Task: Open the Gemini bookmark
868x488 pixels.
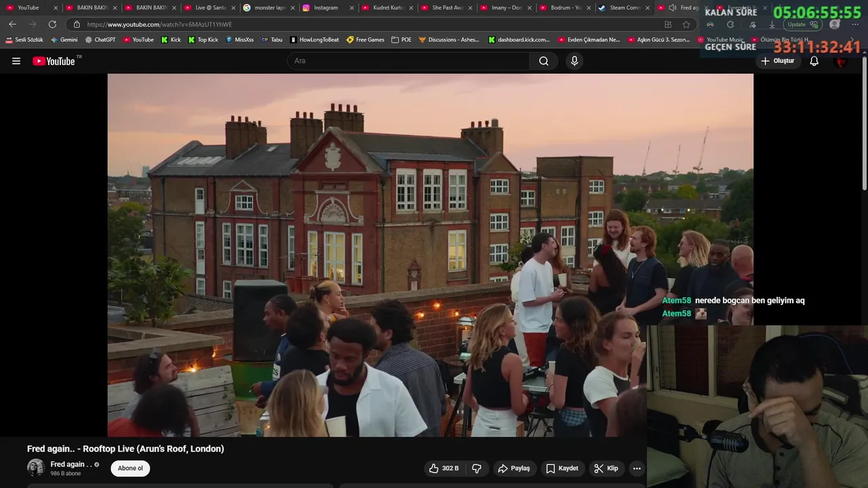Action: [x=64, y=40]
